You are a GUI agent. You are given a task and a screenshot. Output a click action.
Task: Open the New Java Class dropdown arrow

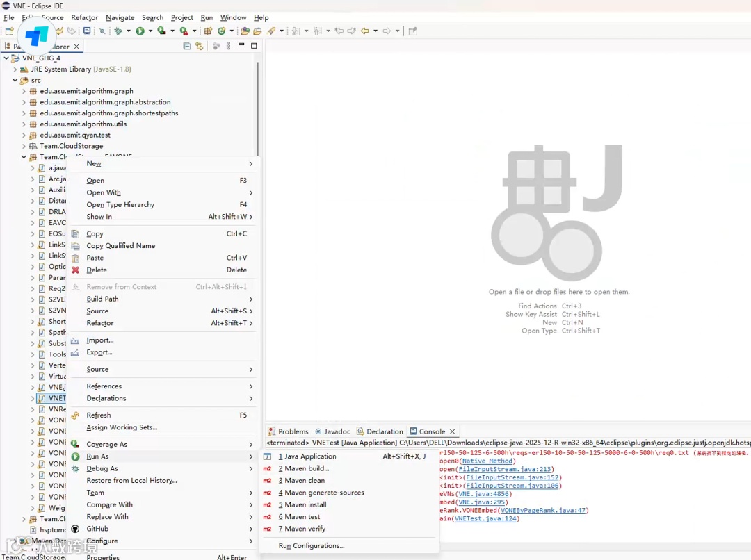click(232, 31)
